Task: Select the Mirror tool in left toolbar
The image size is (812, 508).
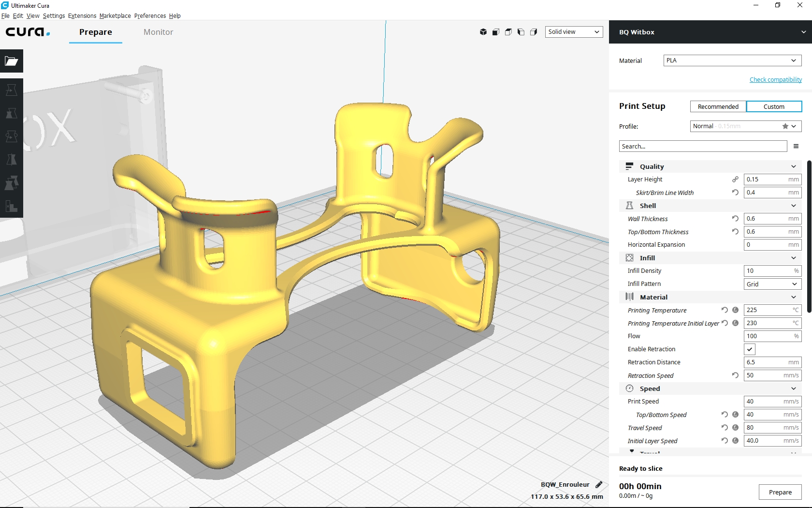Action: (x=12, y=160)
